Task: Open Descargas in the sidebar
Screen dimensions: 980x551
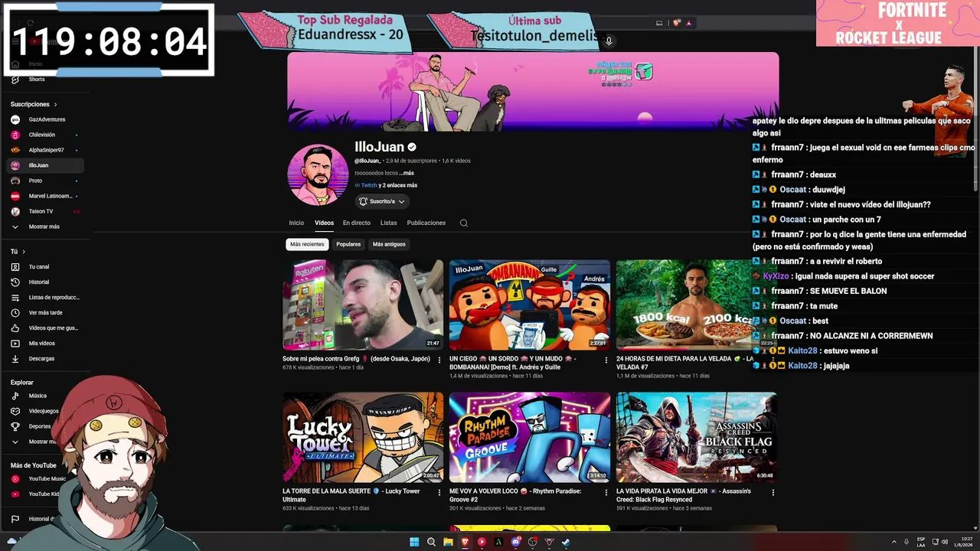Action: point(41,359)
